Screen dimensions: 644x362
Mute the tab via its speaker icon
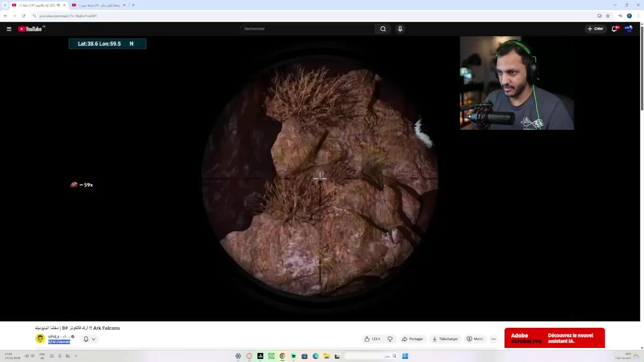[58, 5]
